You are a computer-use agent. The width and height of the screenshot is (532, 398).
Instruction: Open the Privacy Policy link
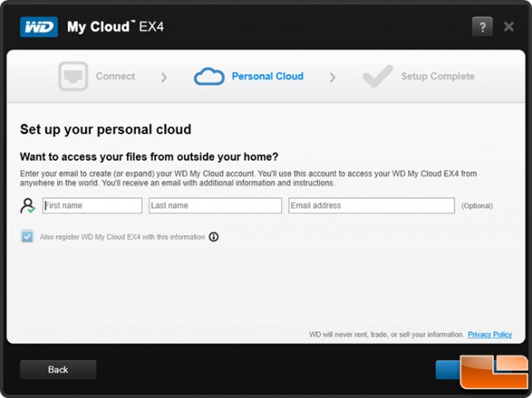pyautogui.click(x=490, y=335)
